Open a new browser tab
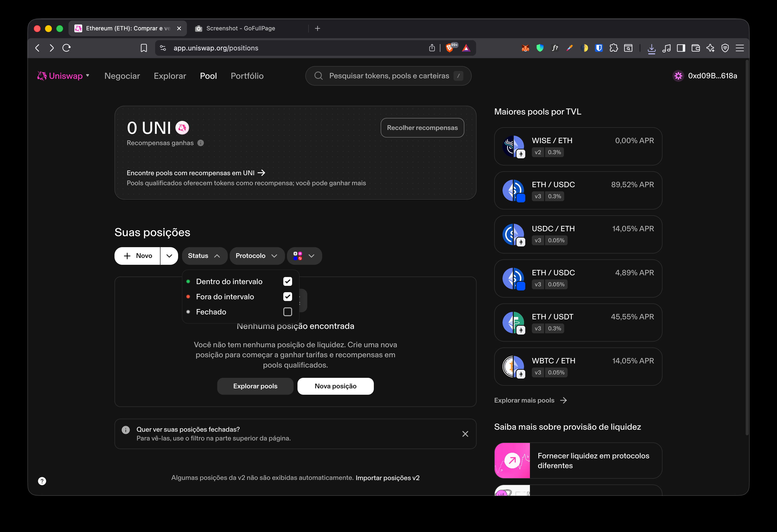Image resolution: width=777 pixels, height=532 pixels. (318, 28)
